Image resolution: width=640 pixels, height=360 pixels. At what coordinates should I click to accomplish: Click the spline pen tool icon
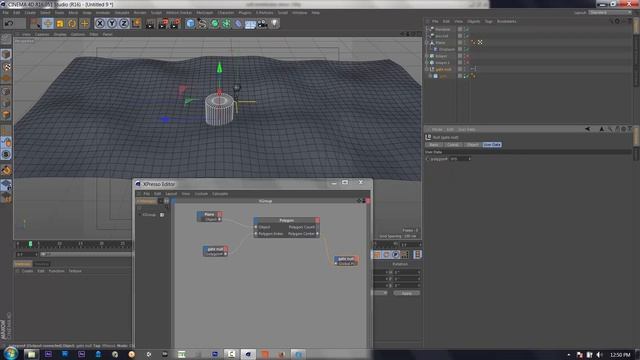[202, 24]
